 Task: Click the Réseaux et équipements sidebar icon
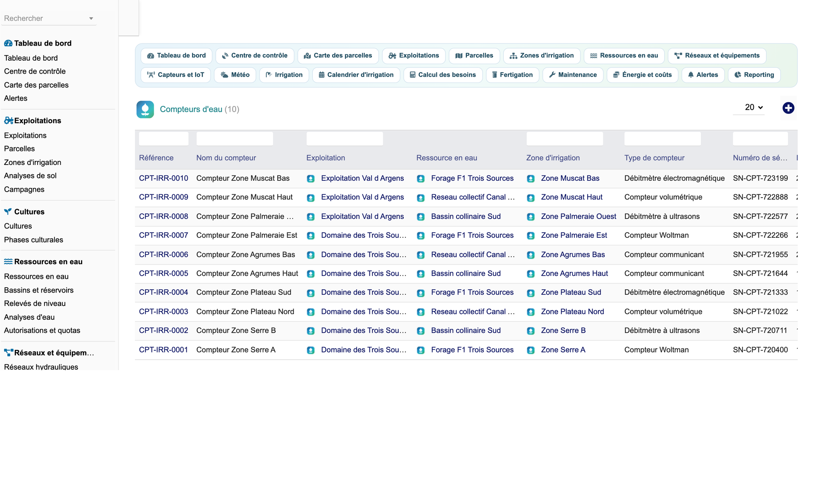tap(8, 353)
